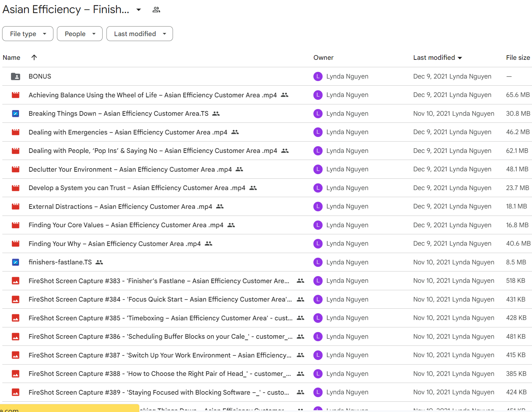532x412 pixels.
Task: Click Lynda Nguyen owner on Achieving Balance row
Action: pos(347,95)
